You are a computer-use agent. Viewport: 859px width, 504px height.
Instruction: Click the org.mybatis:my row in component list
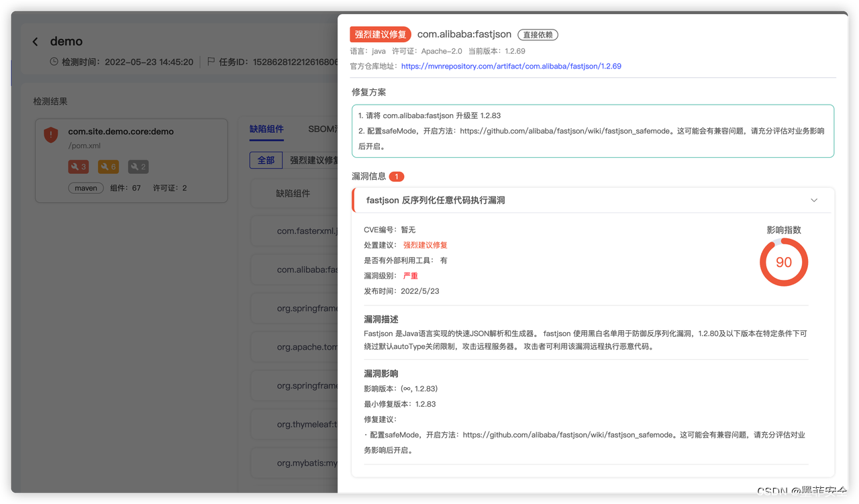[x=294, y=463]
